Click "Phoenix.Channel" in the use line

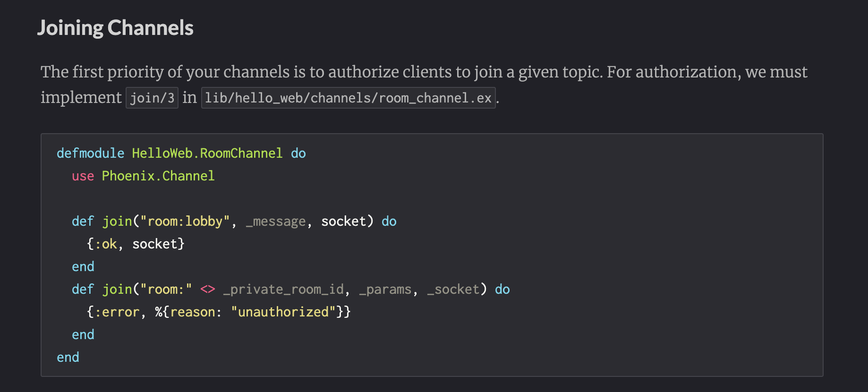click(158, 176)
